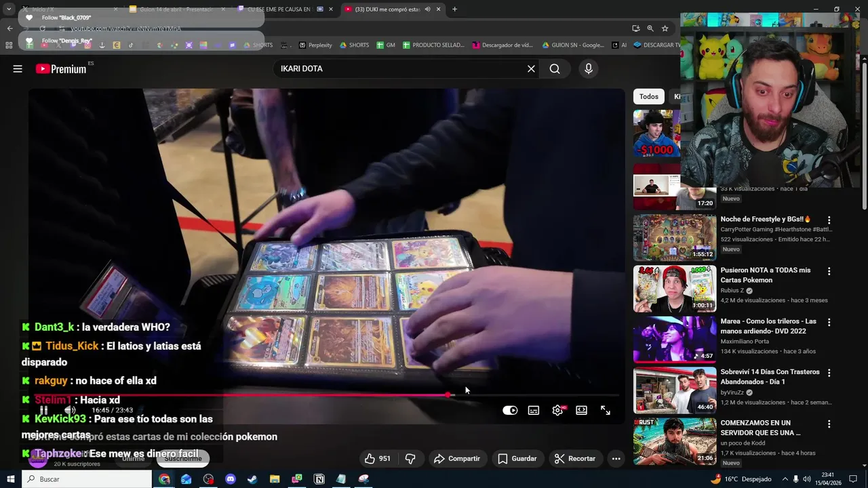Run search with the magnifier button
This screenshot has width=868, height=488.
(x=555, y=68)
